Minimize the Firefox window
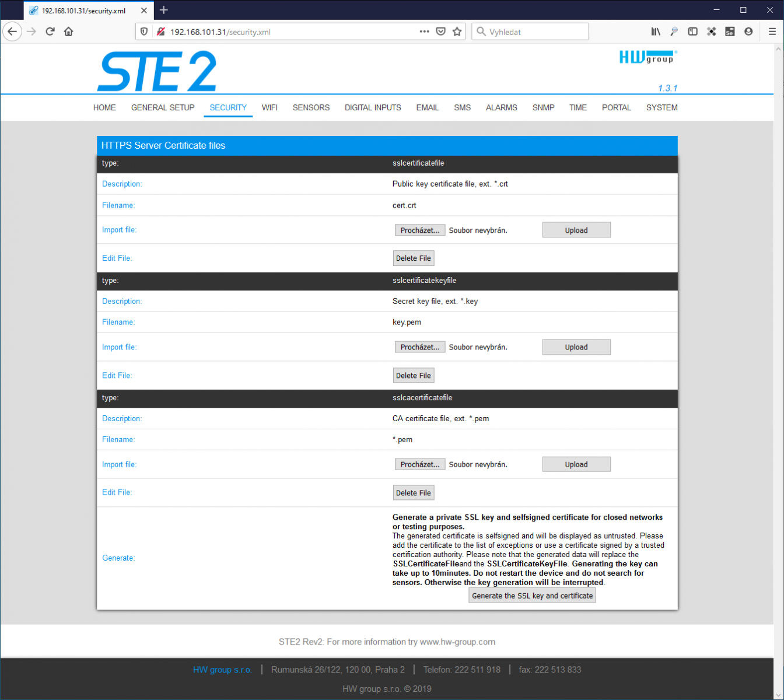Screen dimensions: 784x700 click(717, 10)
